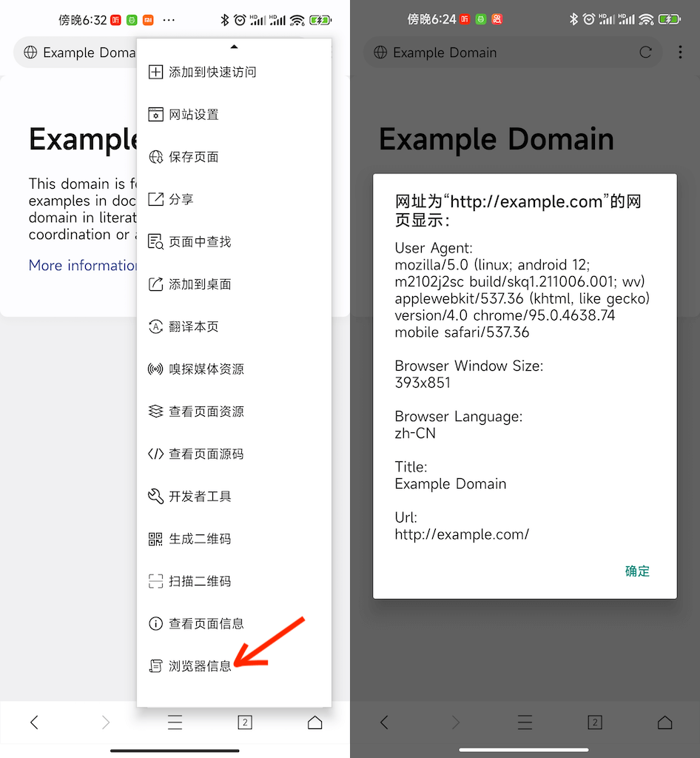Tap the home icon in the left bottom bar

click(x=314, y=722)
